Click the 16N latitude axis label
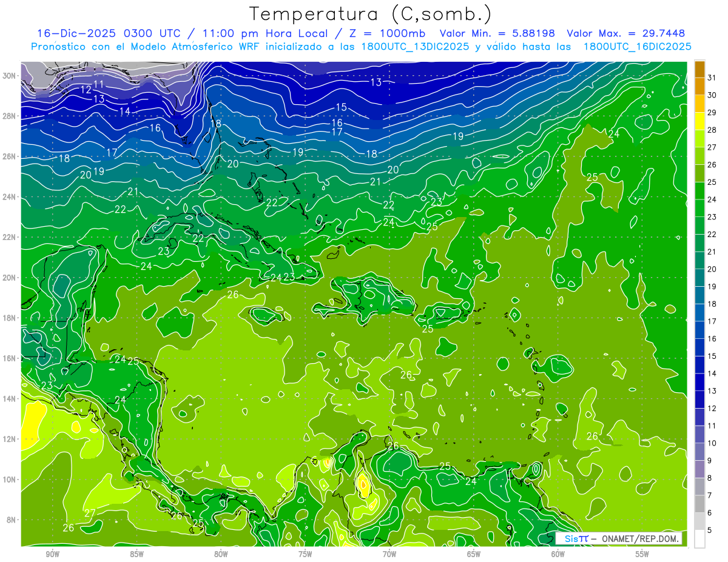This screenshot has height=562, width=728. pyautogui.click(x=10, y=358)
